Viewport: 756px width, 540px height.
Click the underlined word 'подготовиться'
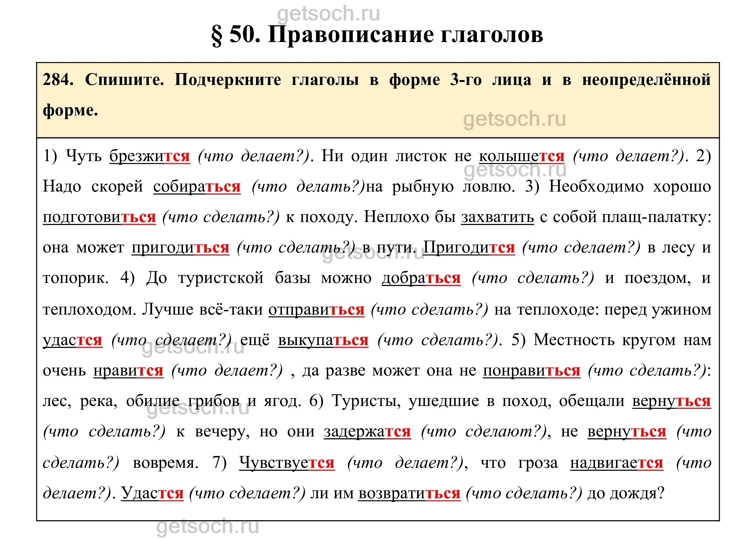point(99,217)
